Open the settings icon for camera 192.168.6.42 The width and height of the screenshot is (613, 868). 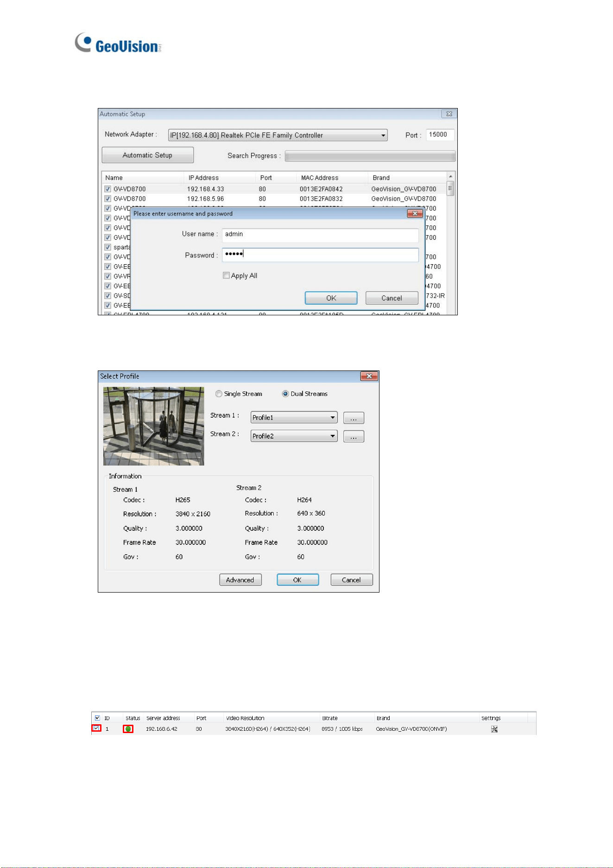494,729
